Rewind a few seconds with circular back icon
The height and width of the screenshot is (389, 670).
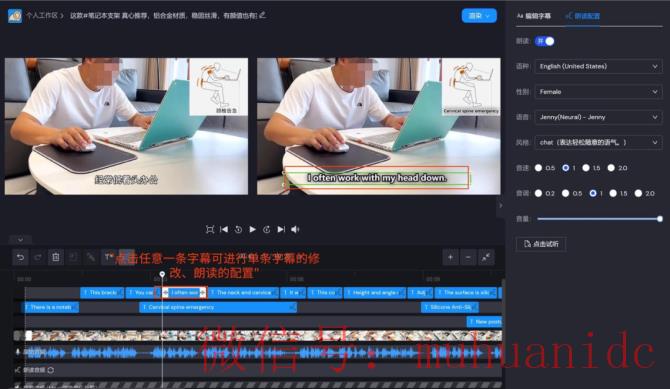(238, 230)
